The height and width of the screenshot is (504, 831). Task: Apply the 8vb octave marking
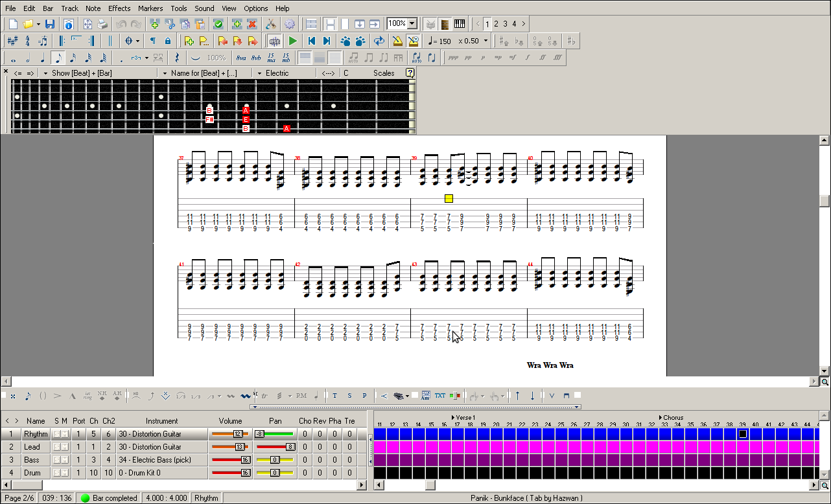pos(257,58)
